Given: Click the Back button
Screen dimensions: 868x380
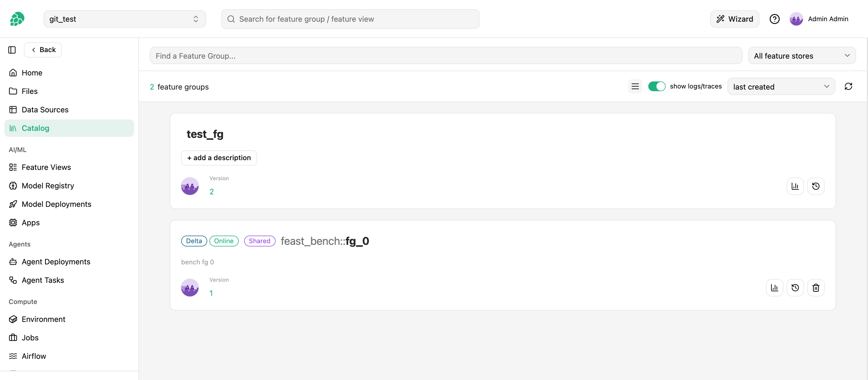Looking at the screenshot, I should pos(43,50).
